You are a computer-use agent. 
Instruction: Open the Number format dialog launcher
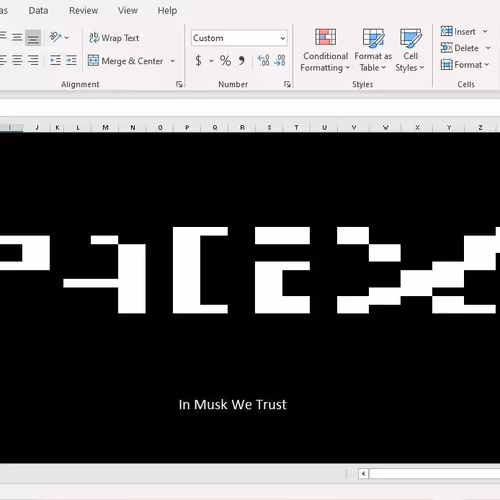pos(287,84)
